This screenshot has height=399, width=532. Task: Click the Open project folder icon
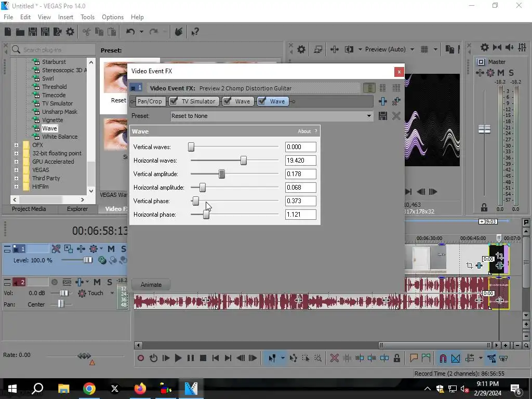click(20, 32)
